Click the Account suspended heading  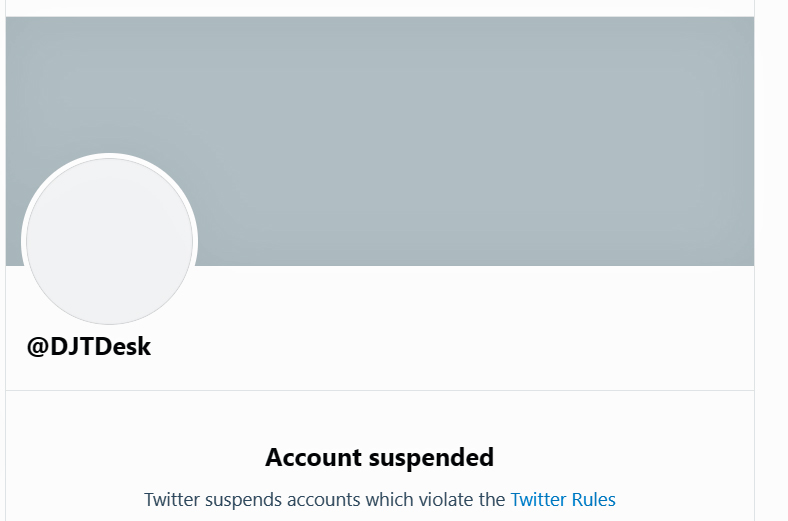coord(379,458)
